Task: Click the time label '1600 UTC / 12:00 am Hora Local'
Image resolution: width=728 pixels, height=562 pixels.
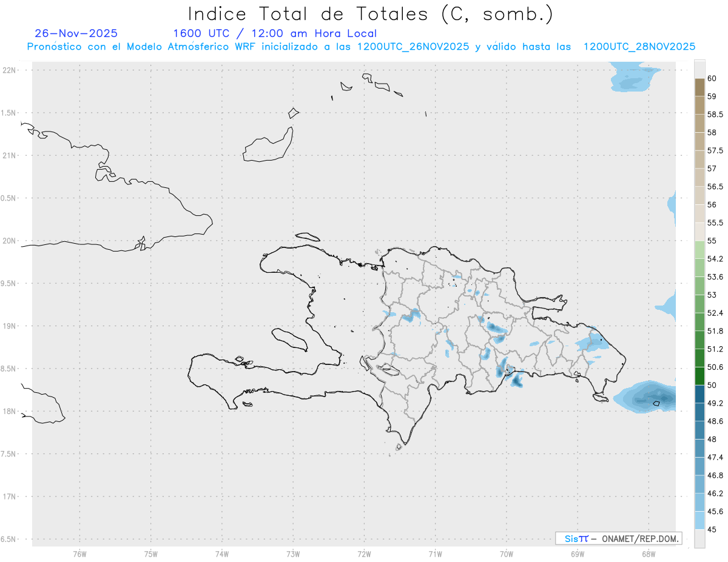Action: 275,34
